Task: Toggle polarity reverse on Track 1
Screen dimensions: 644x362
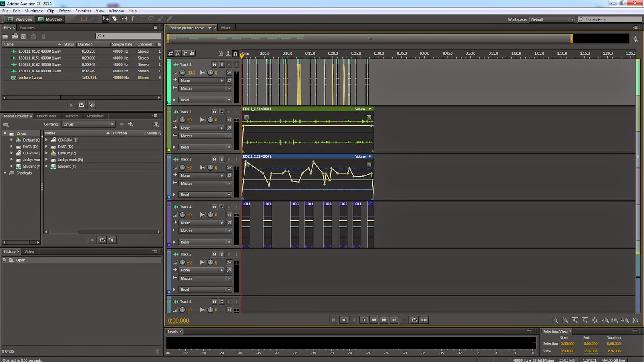Action: click(x=229, y=80)
